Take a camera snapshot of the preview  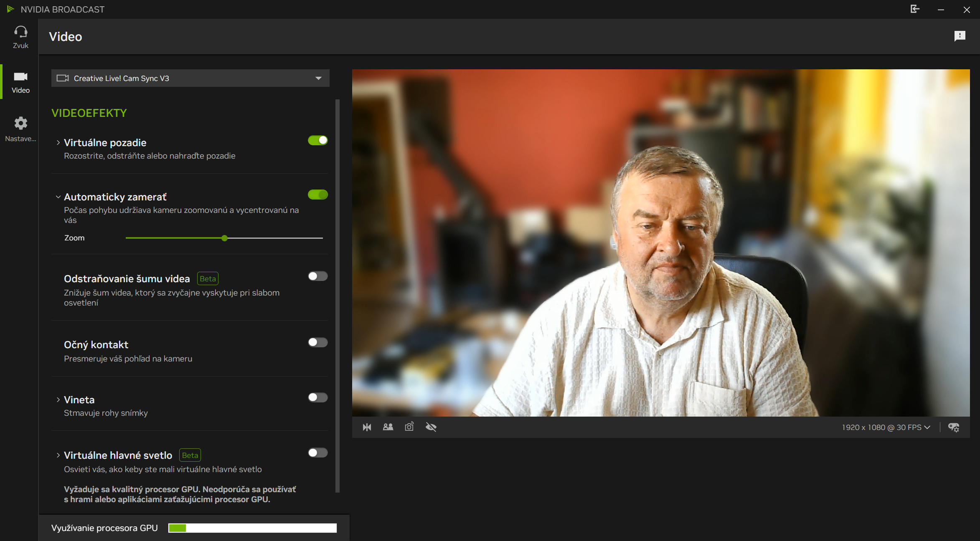pos(409,427)
